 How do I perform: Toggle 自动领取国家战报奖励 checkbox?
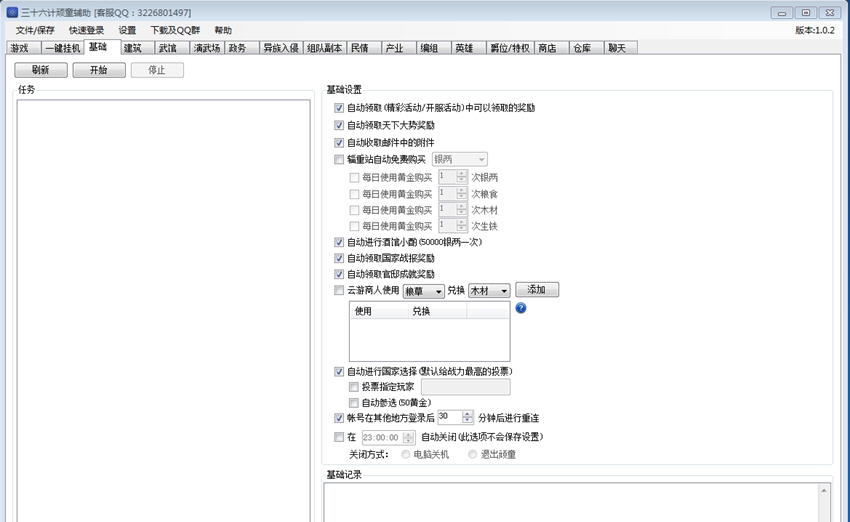click(339, 258)
